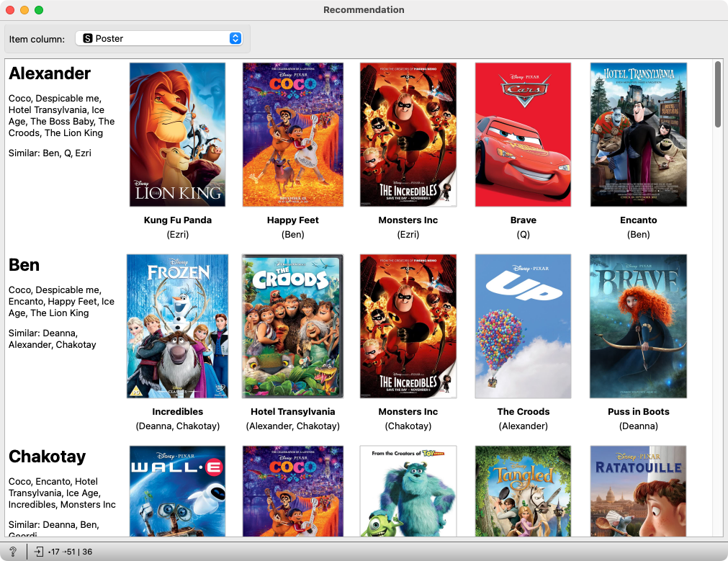This screenshot has width=728, height=561.
Task: Click the Lion King poster in Alexander's row
Action: coord(177,135)
